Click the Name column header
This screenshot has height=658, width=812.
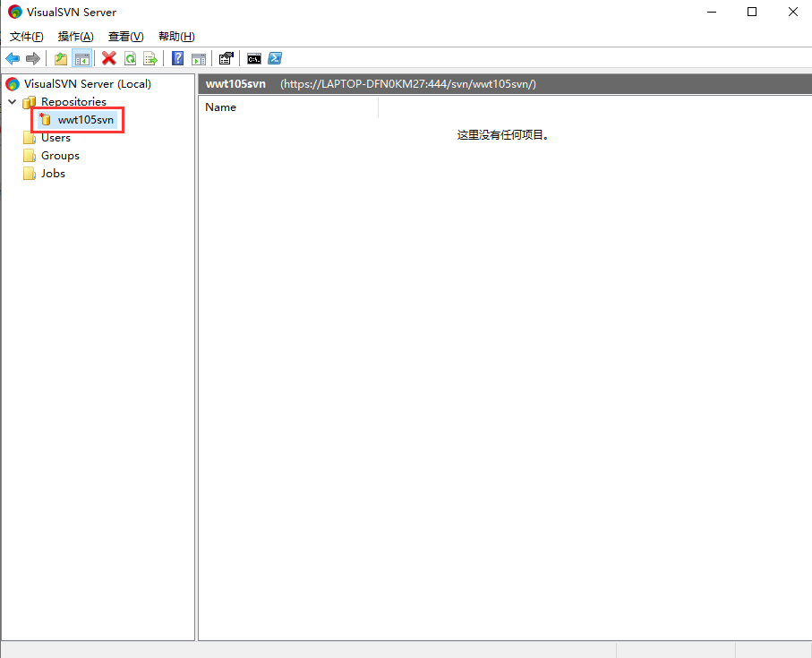221,107
